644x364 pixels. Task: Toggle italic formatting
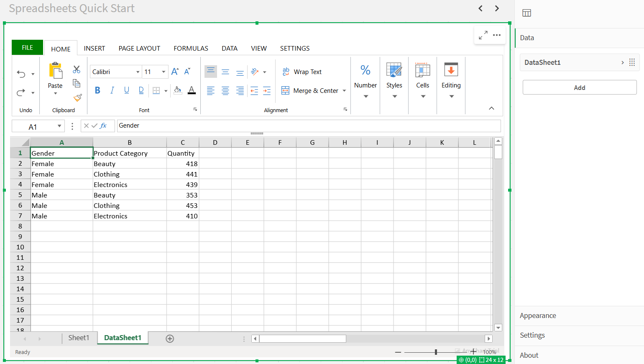(x=112, y=90)
